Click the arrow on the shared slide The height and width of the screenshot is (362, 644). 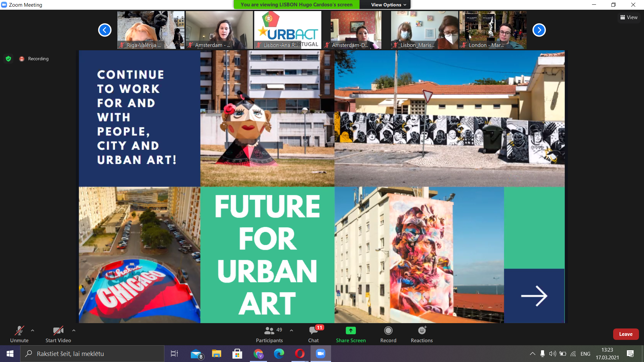click(534, 296)
